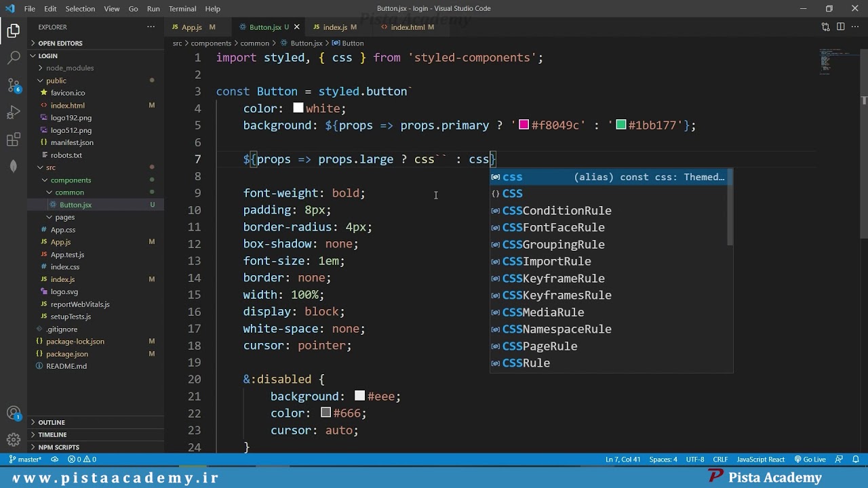
Task: Open the Explorer view in activity bar
Action: pyautogui.click(x=14, y=30)
